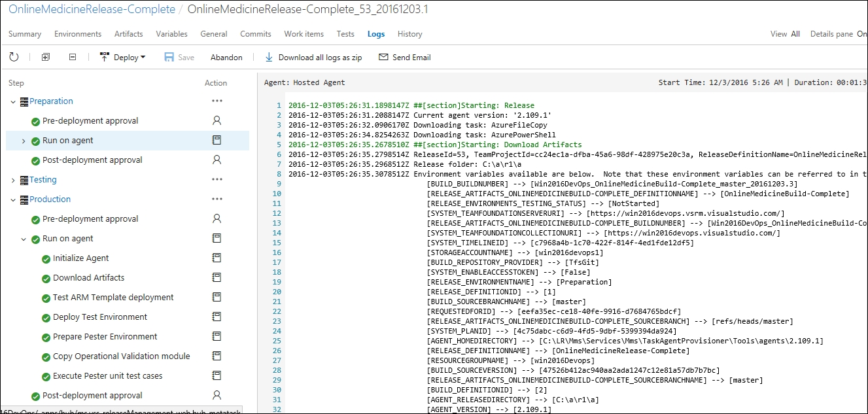View the History tab
The image size is (868, 414).
[x=410, y=34]
